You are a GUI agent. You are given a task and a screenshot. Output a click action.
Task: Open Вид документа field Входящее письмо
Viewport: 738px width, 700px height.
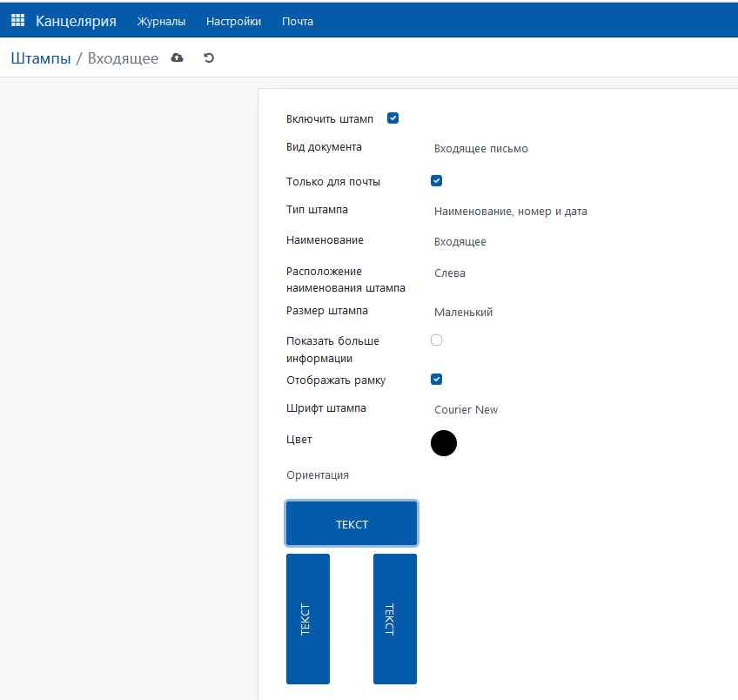(481, 149)
